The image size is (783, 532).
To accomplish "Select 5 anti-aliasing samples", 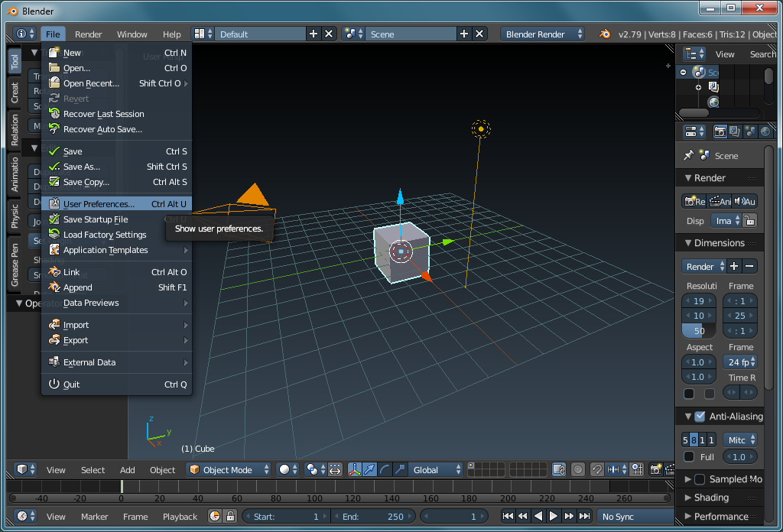I will click(x=686, y=440).
